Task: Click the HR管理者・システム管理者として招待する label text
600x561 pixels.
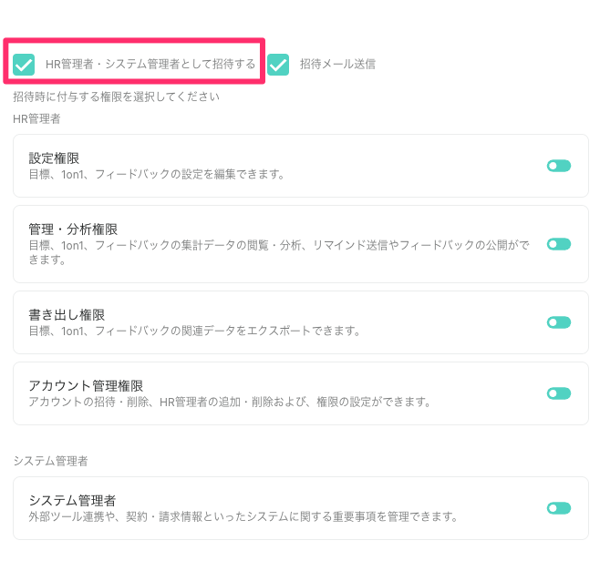Action: click(150, 64)
